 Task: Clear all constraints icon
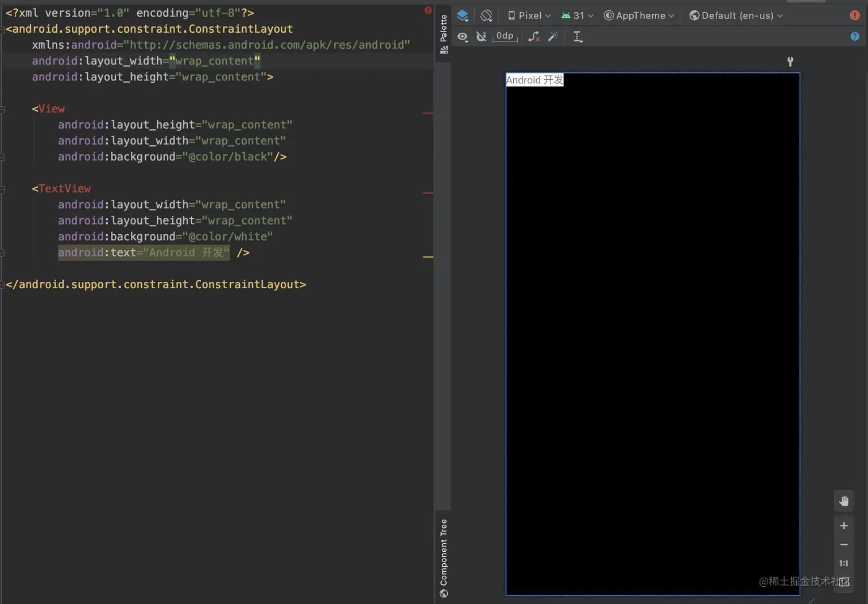coord(534,37)
